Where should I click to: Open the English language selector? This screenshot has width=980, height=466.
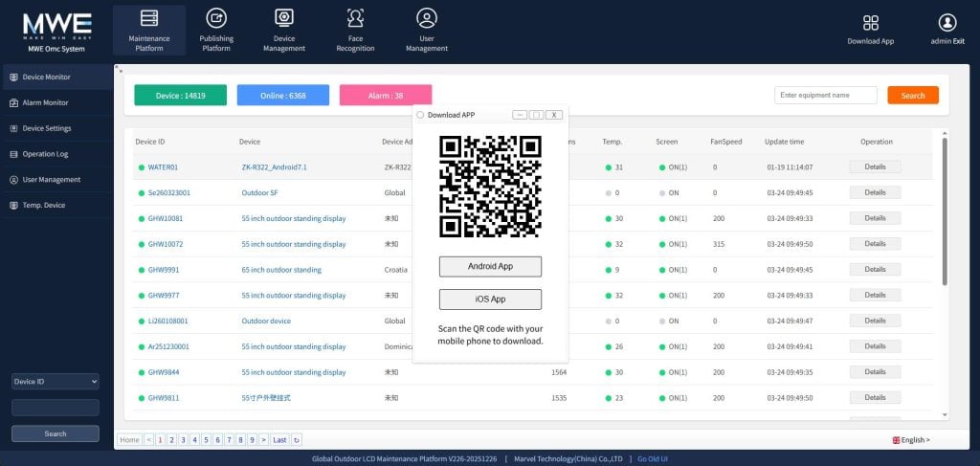[911, 440]
